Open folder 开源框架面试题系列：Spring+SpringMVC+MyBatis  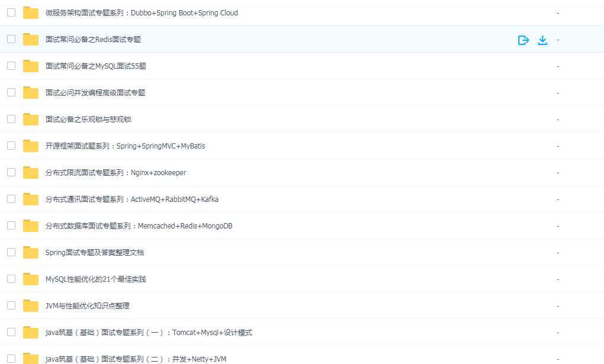(x=125, y=146)
